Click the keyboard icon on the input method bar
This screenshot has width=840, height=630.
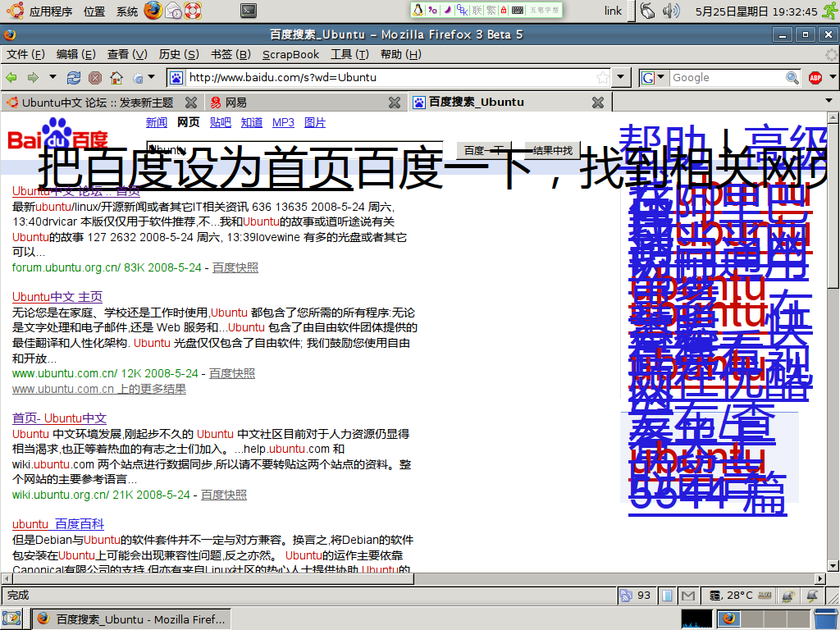click(x=518, y=10)
